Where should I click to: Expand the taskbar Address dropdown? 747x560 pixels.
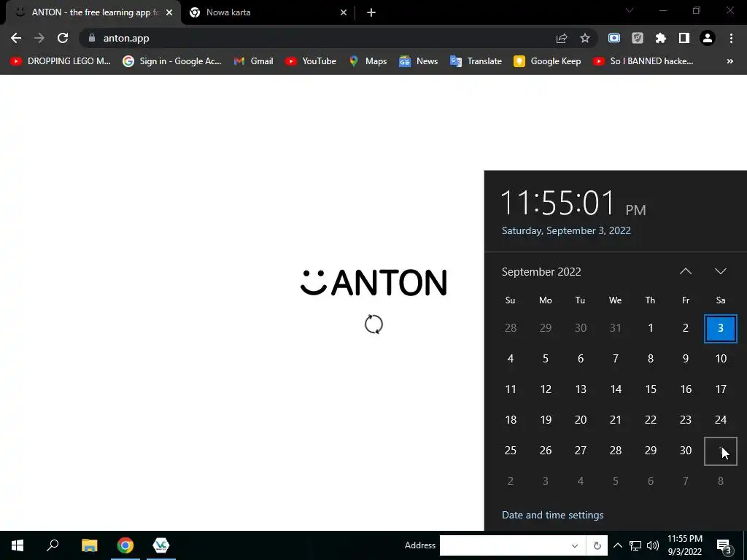[575, 545]
